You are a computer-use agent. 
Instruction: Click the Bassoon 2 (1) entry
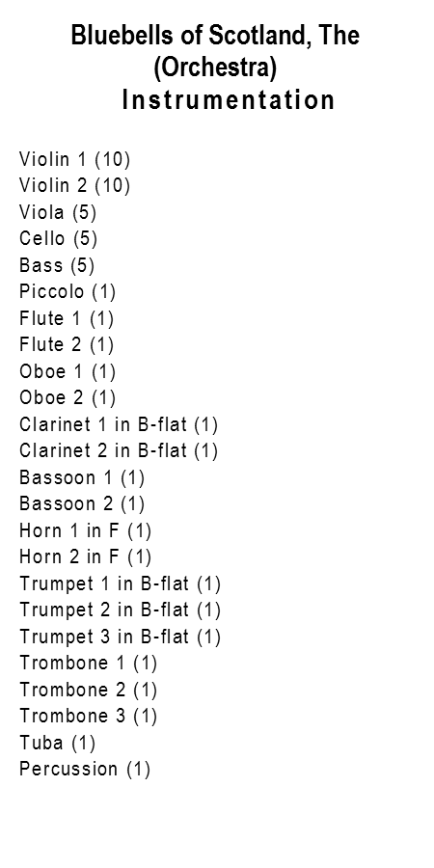82,503
